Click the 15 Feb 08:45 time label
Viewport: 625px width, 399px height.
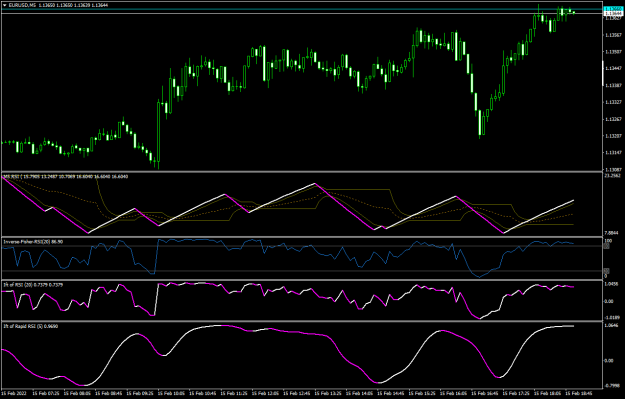[109, 393]
